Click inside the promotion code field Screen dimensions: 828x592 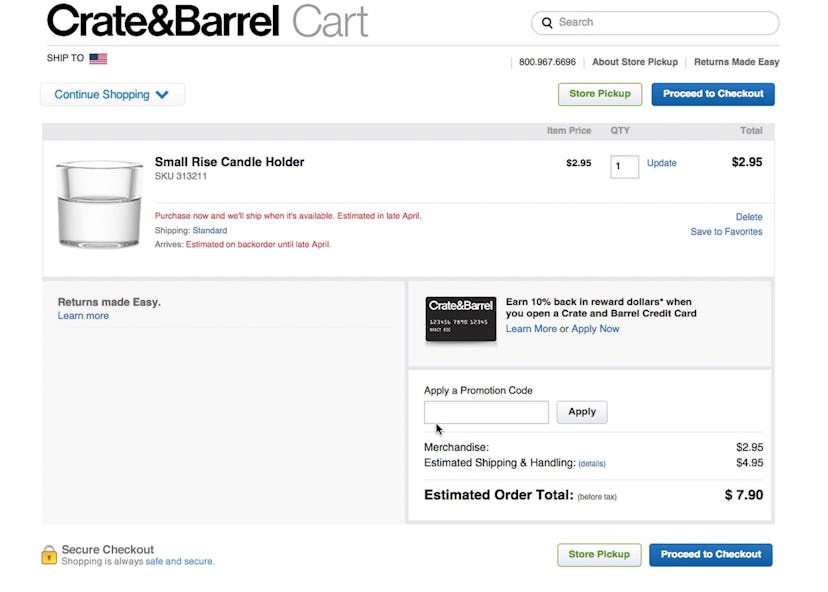click(486, 412)
